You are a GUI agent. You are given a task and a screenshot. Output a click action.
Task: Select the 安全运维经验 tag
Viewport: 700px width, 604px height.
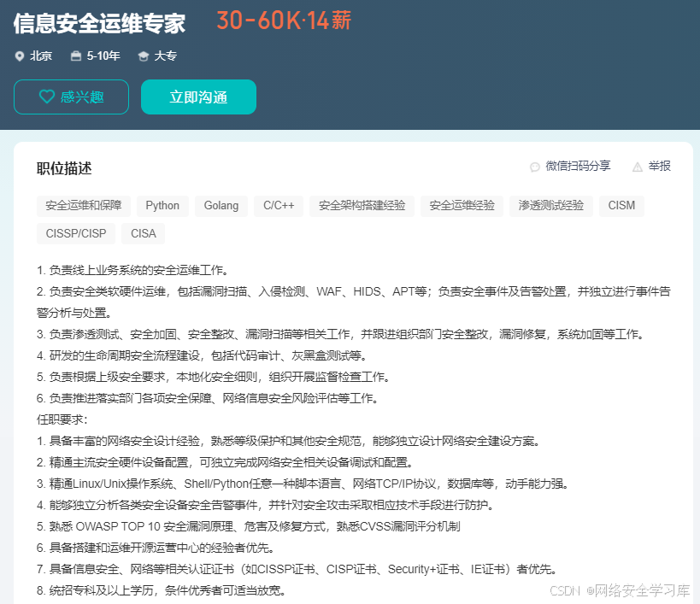(x=462, y=206)
